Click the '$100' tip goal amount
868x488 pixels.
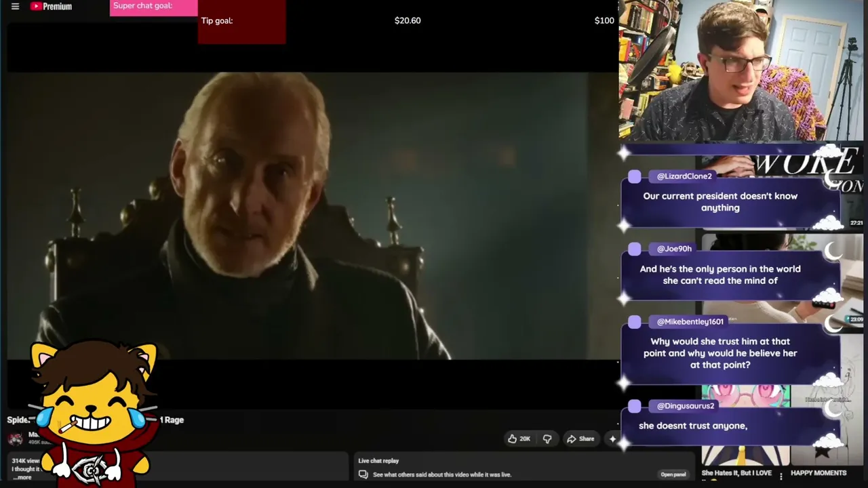[604, 20]
